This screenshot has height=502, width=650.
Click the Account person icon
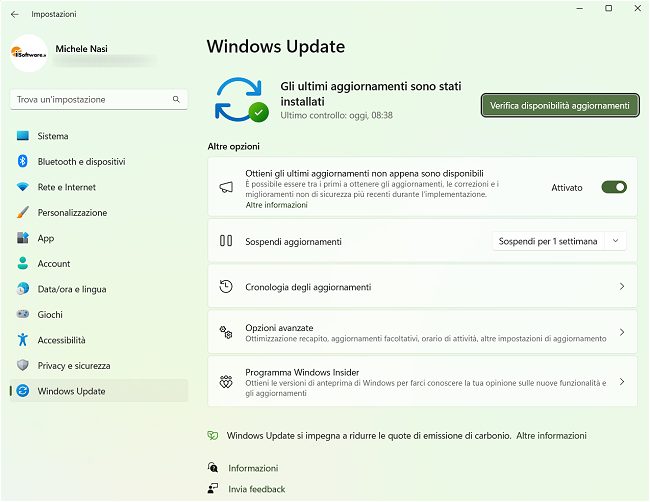pos(23,263)
